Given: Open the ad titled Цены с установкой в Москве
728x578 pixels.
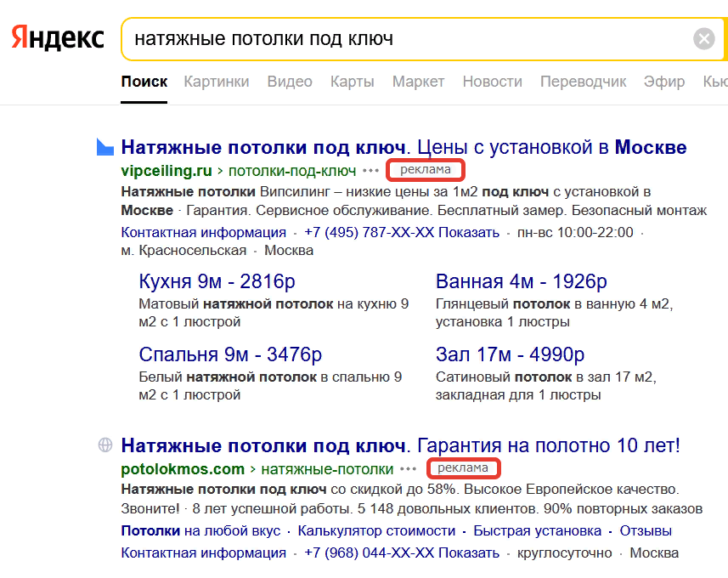Looking at the screenshot, I should [x=404, y=147].
